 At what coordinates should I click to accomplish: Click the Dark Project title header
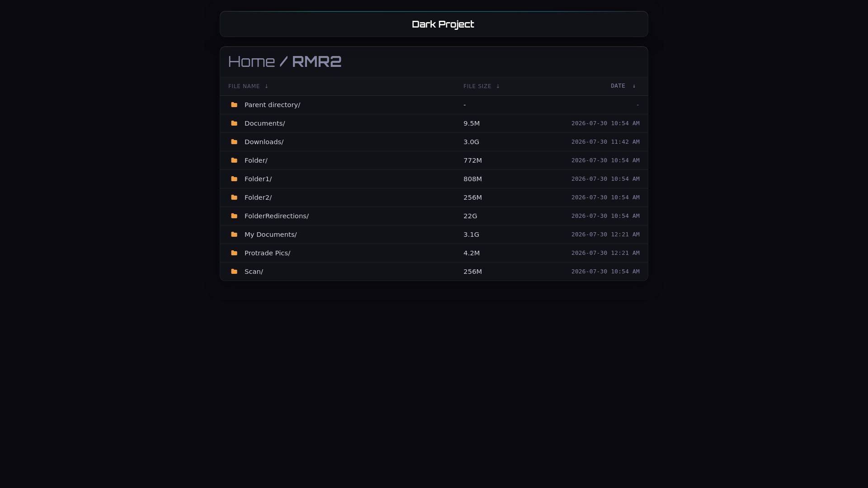[443, 24]
